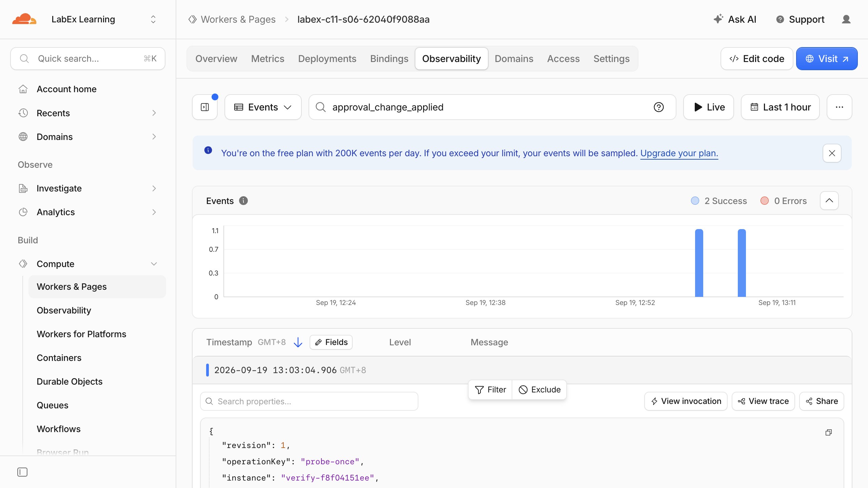868x488 pixels.
Task: Dismiss the free plan banner
Action: [x=832, y=153]
